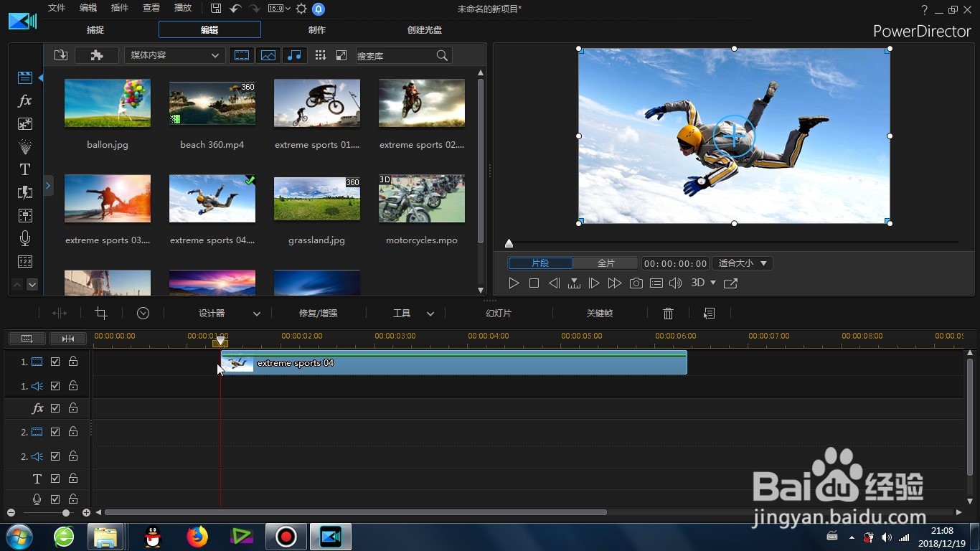This screenshot has width=980, height=551.
Task: Click the timeline zoom slider handle
Action: coord(66,513)
